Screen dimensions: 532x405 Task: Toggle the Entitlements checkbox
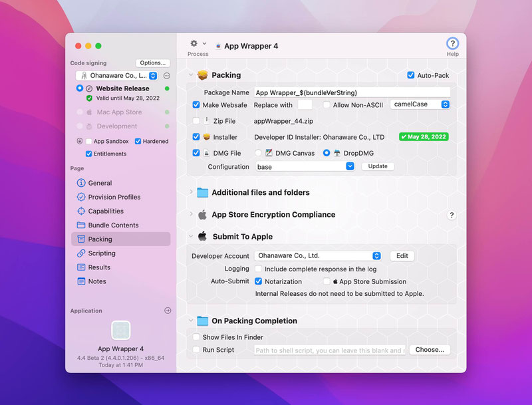(x=89, y=154)
